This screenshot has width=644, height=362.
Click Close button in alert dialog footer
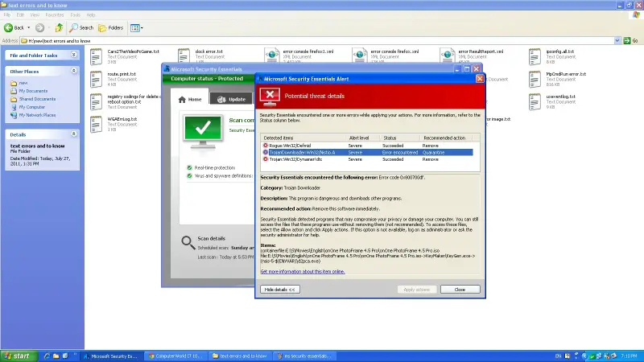point(460,290)
